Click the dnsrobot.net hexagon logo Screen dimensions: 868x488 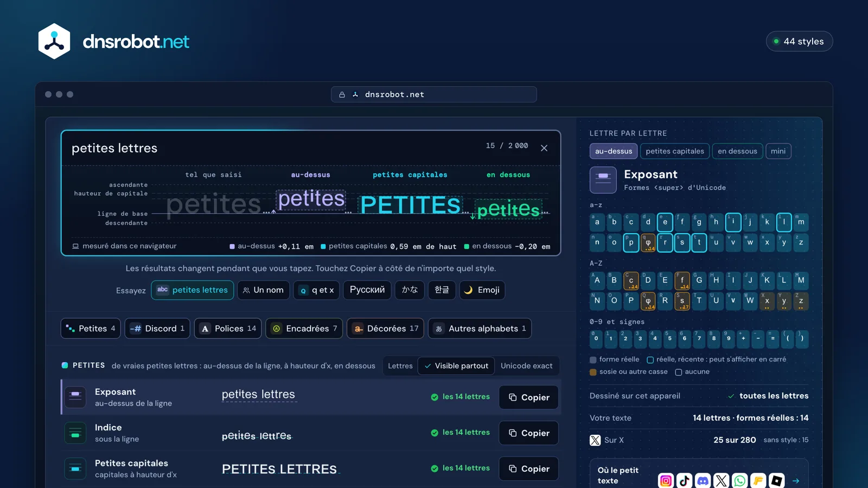tap(54, 41)
